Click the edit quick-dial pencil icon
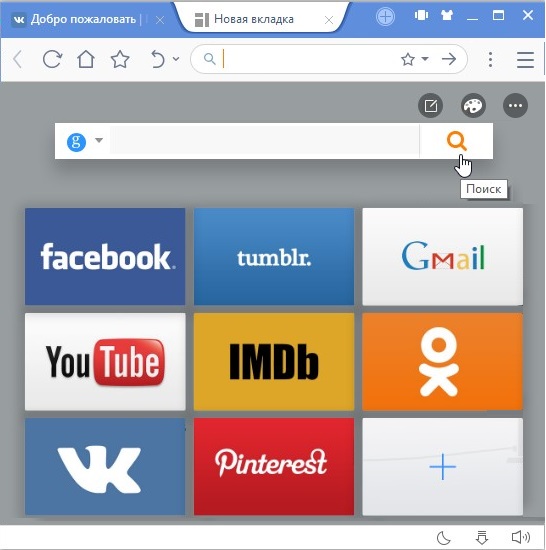Image resolution: width=546 pixels, height=550 pixels. [431, 106]
